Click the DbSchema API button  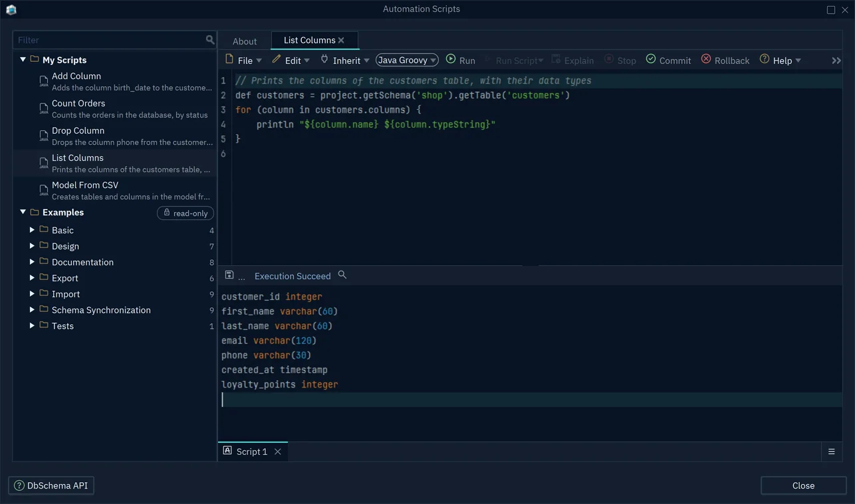pos(51,485)
